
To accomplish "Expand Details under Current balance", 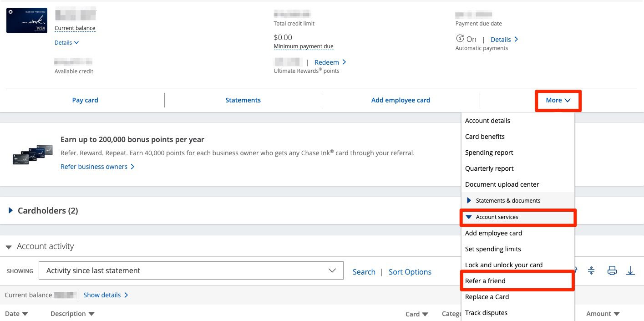I will click(66, 42).
